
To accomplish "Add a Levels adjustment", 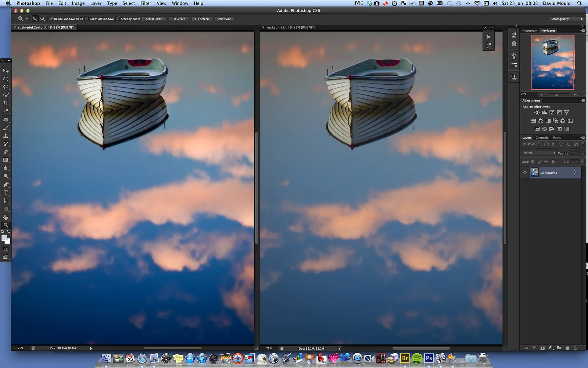I will [x=544, y=113].
